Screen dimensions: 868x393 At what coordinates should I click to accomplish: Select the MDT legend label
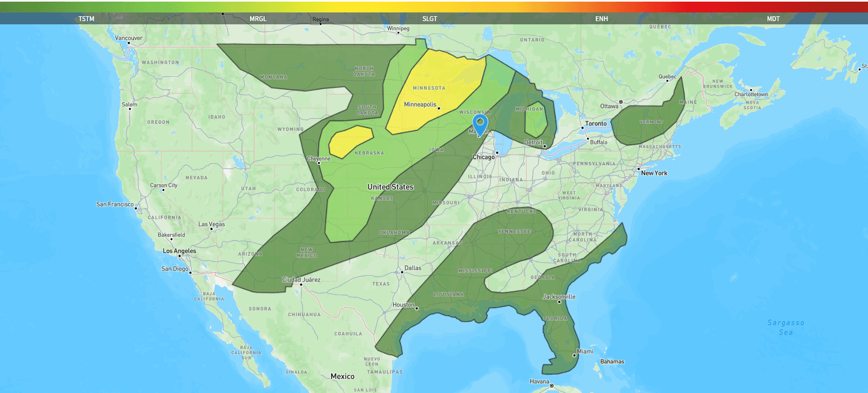[773, 19]
